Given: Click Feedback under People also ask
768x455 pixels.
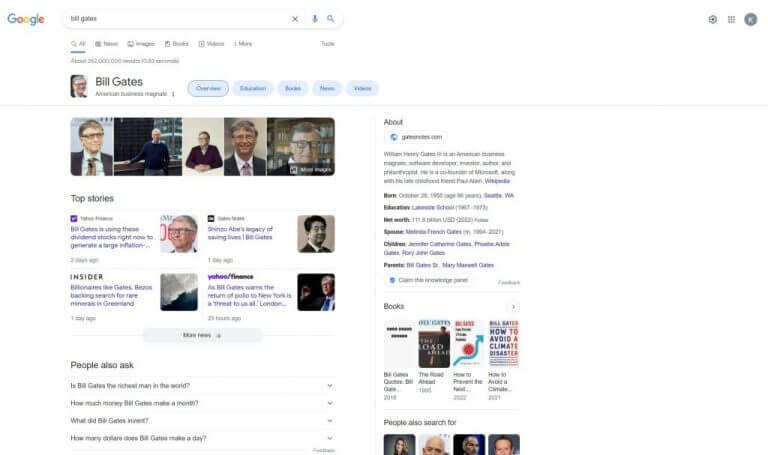Looking at the screenshot, I should [324, 450].
